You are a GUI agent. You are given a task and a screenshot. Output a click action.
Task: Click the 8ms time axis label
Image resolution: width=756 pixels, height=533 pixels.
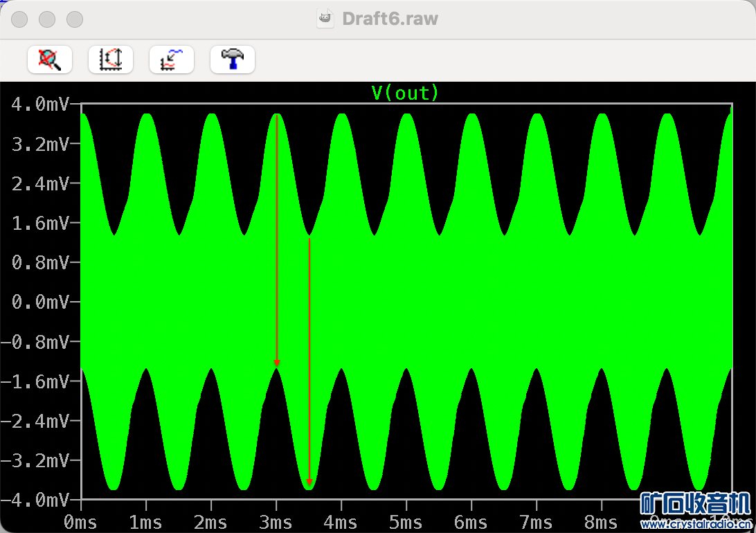(x=601, y=522)
